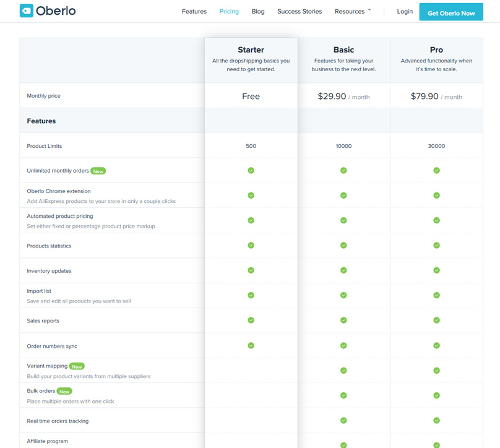Select the Pro plan heading
Image resolution: width=500 pixels, height=448 pixels.
click(436, 50)
